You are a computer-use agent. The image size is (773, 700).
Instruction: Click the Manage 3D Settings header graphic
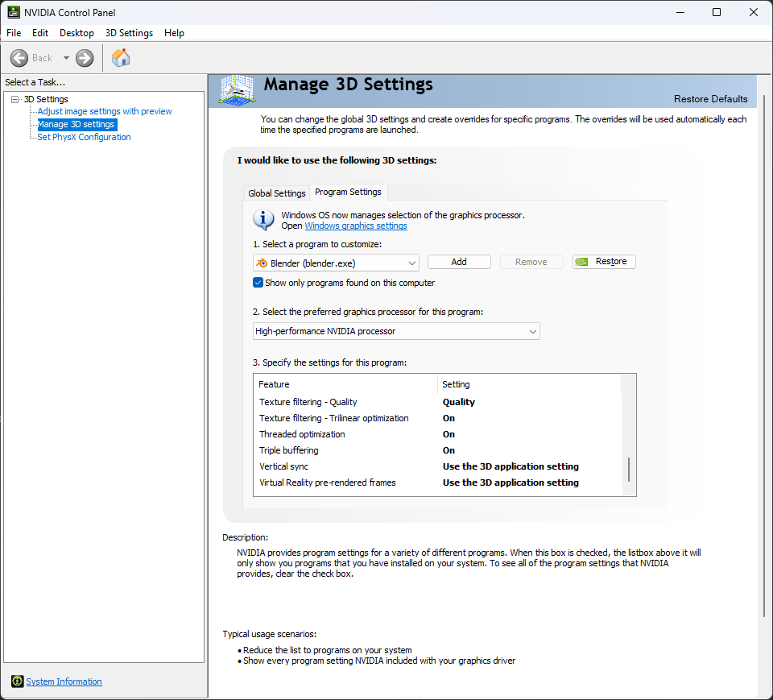(238, 90)
